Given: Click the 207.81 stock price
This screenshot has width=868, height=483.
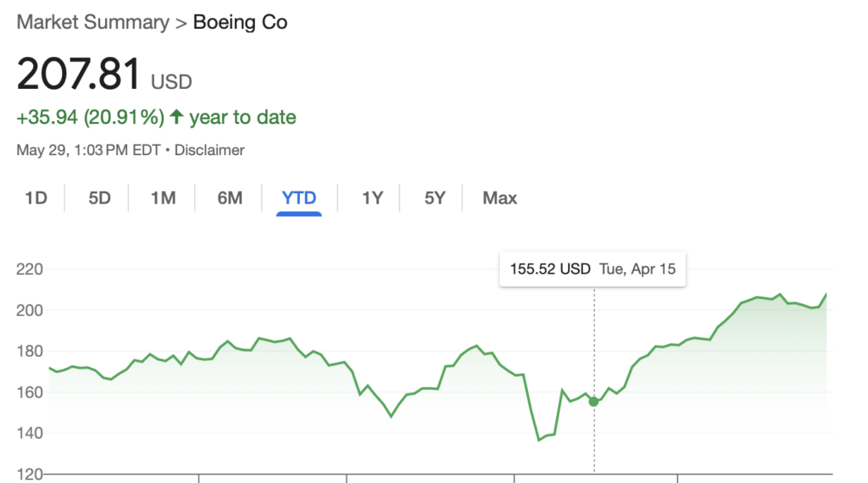Looking at the screenshot, I should click(x=79, y=75).
